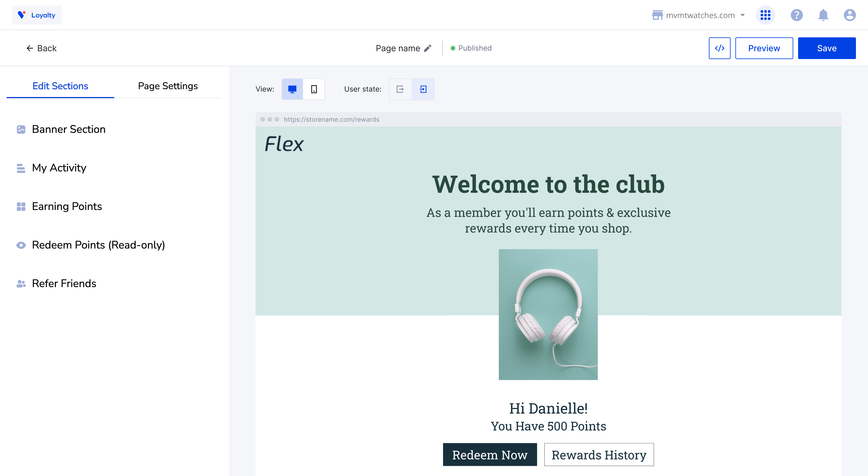Edit page name with pencil icon

428,48
